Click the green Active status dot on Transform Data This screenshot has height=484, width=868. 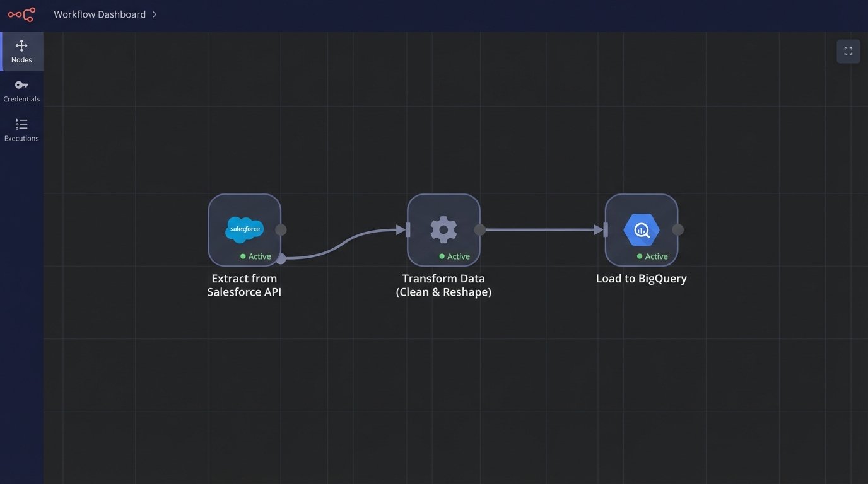tap(442, 256)
